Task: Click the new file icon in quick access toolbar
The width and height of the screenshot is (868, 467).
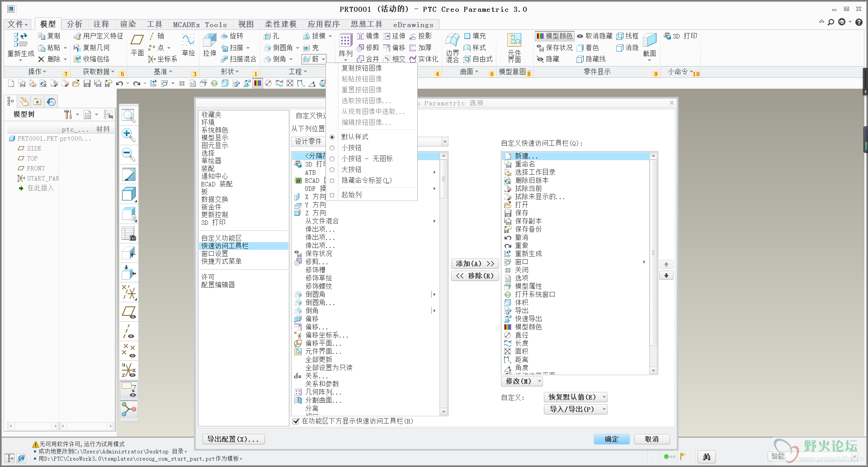Action: coord(11,83)
